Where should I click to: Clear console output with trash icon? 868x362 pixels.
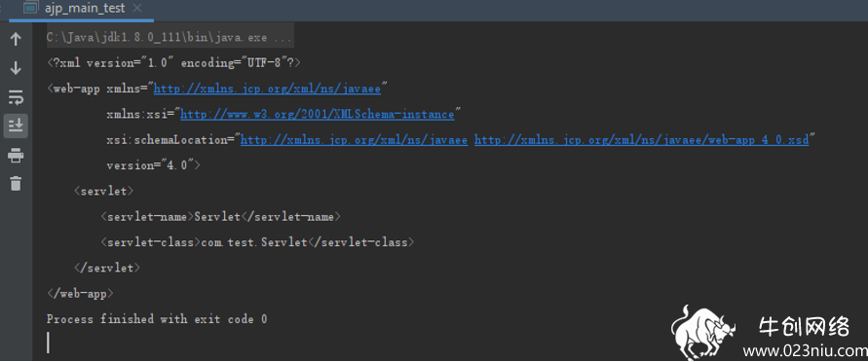click(16, 183)
